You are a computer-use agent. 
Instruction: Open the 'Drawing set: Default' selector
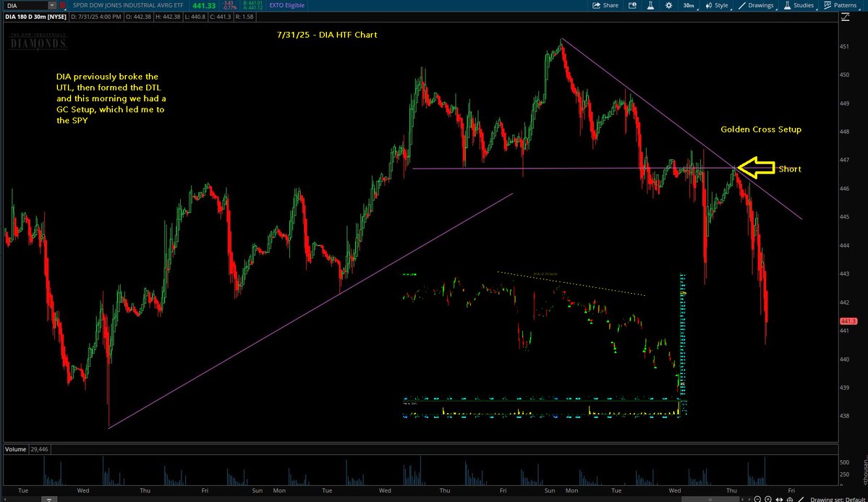(838, 498)
